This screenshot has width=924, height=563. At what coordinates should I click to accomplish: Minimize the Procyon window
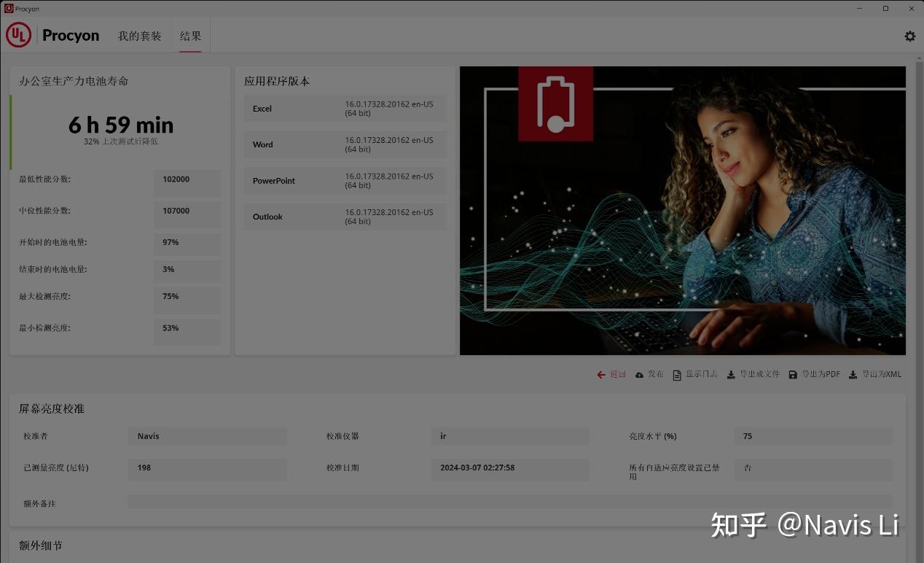[859, 9]
